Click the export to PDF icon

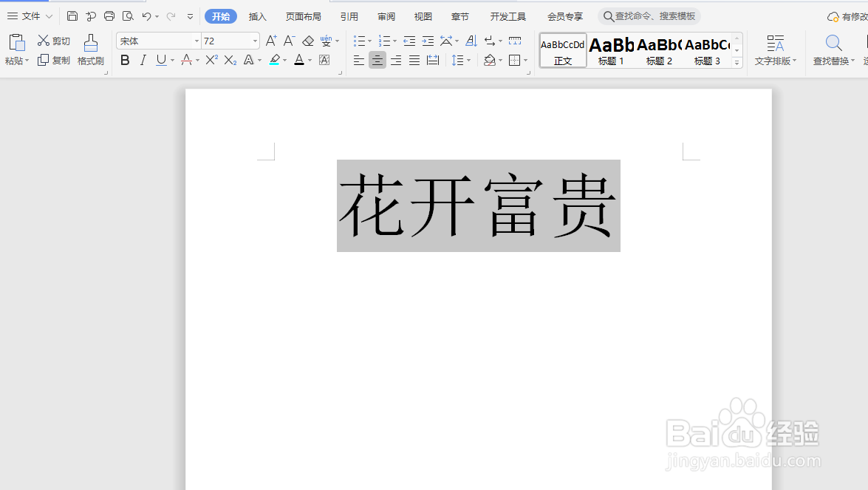point(91,16)
